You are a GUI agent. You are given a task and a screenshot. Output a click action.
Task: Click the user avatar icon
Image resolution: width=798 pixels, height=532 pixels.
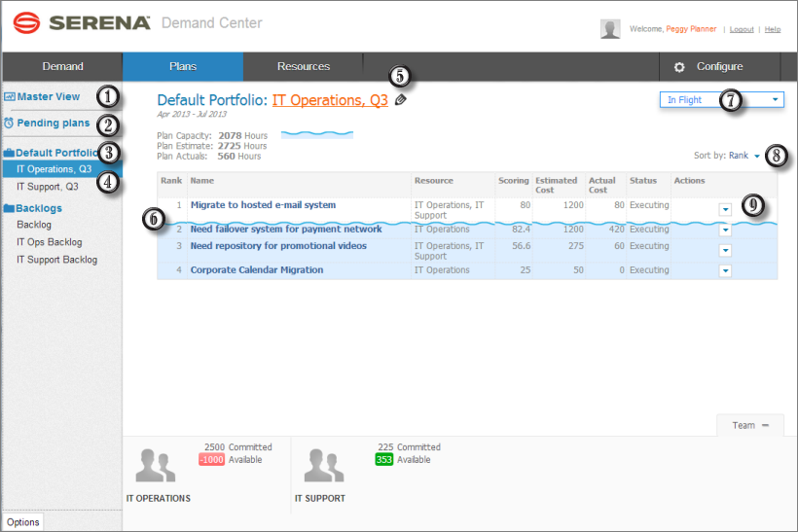[x=610, y=29]
